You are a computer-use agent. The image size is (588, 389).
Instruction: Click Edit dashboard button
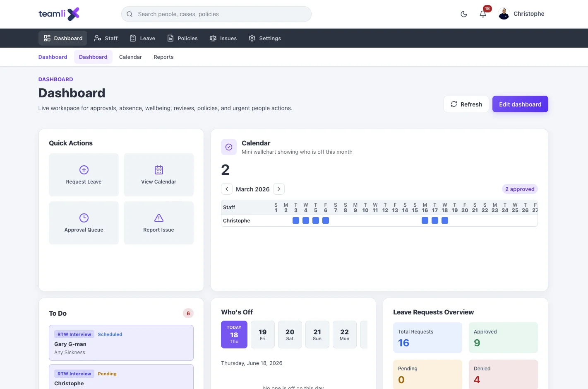pyautogui.click(x=520, y=104)
